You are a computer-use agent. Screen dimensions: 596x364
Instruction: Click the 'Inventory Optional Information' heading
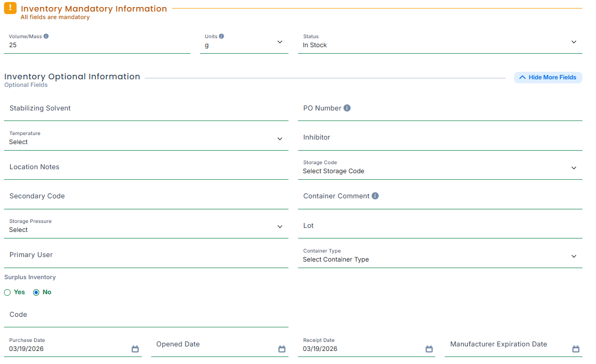click(x=72, y=76)
